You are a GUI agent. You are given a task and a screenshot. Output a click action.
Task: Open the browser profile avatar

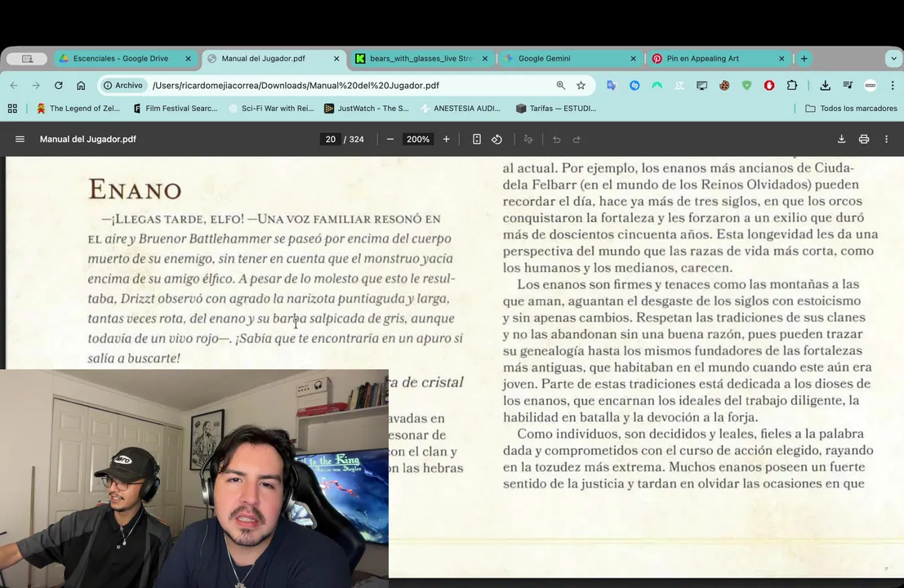pyautogui.click(x=870, y=85)
